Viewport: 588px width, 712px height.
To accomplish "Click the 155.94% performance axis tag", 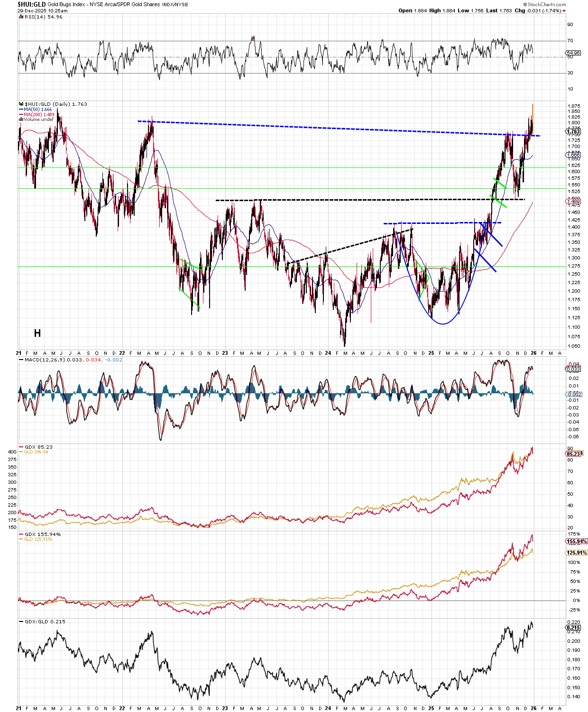I will (x=576, y=541).
